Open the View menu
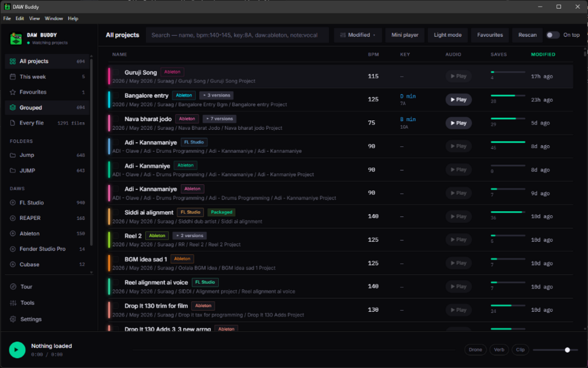The image size is (588, 368). pyautogui.click(x=34, y=18)
